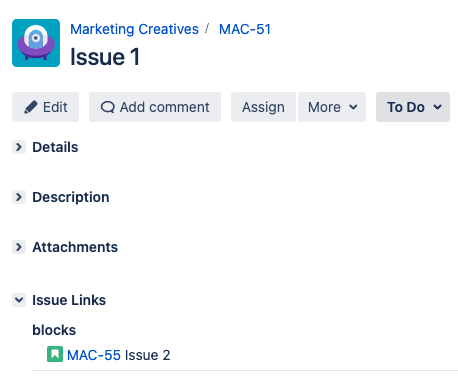This screenshot has height=386, width=458.
Task: Open the Marketing Creatives project link
Action: coord(134,29)
